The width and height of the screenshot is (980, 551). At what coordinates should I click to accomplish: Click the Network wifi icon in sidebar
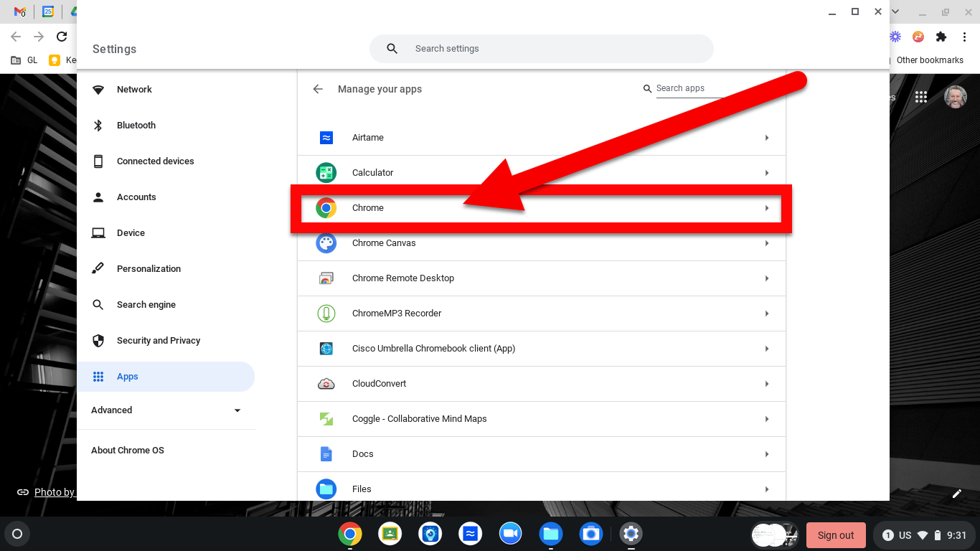pyautogui.click(x=98, y=90)
